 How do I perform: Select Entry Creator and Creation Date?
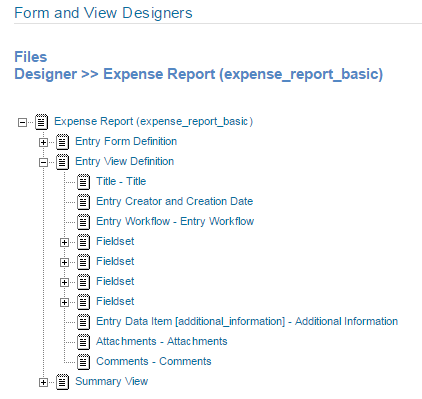tap(174, 201)
